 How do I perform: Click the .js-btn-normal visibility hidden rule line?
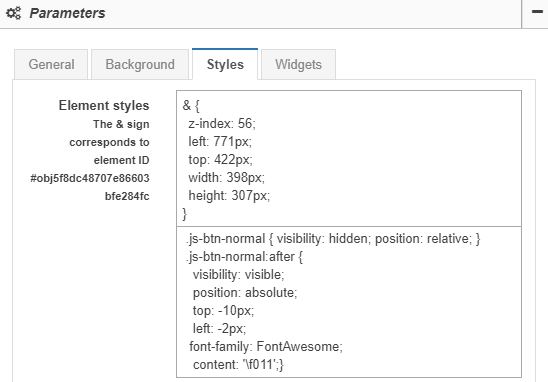(x=333, y=239)
